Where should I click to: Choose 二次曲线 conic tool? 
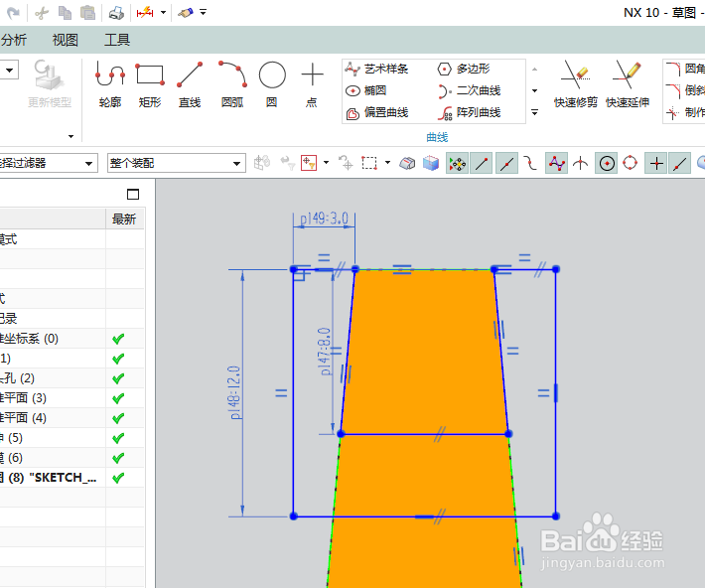469,90
